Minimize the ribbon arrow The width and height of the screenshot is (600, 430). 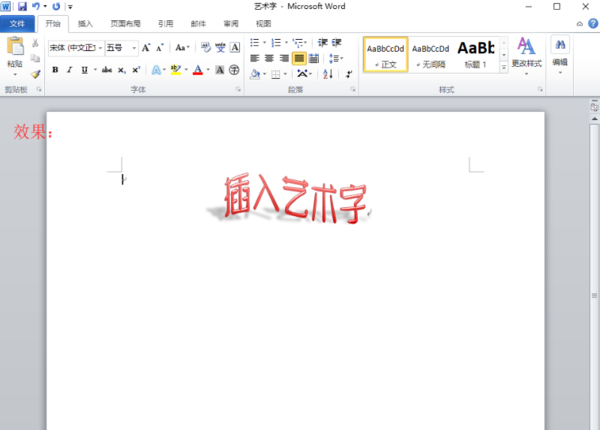point(580,24)
